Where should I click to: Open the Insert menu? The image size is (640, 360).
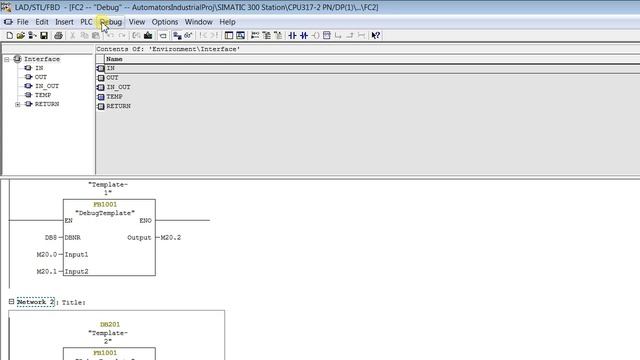(64, 22)
